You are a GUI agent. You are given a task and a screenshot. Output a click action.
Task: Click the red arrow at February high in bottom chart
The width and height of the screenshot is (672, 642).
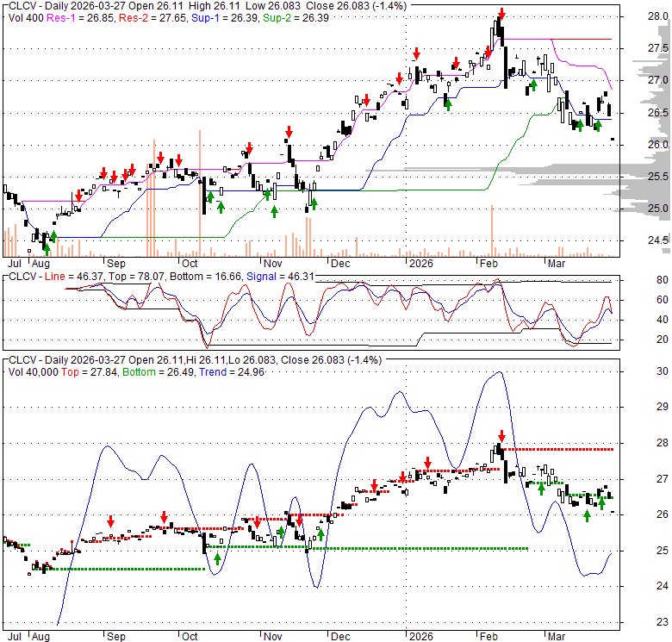tap(501, 437)
